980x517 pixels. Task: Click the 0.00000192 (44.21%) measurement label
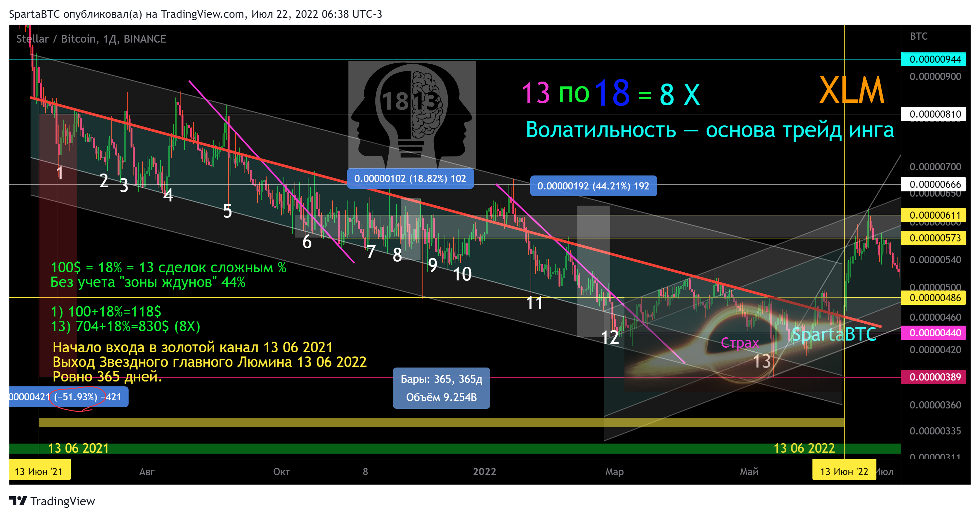[x=593, y=186]
